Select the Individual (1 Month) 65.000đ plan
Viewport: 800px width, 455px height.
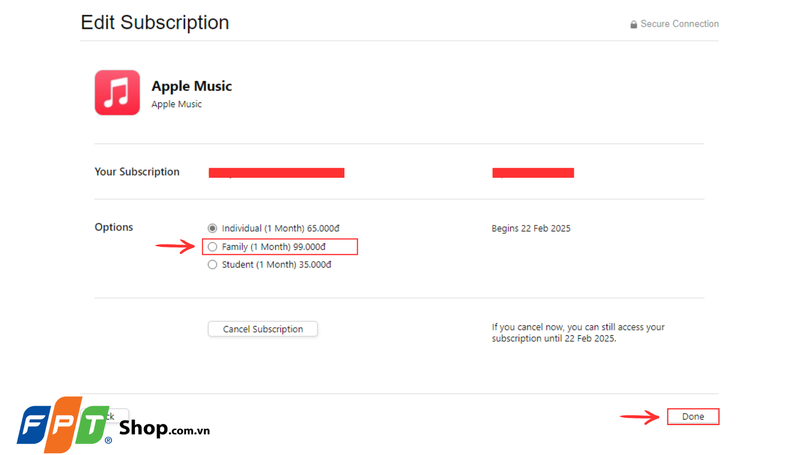[x=212, y=228]
